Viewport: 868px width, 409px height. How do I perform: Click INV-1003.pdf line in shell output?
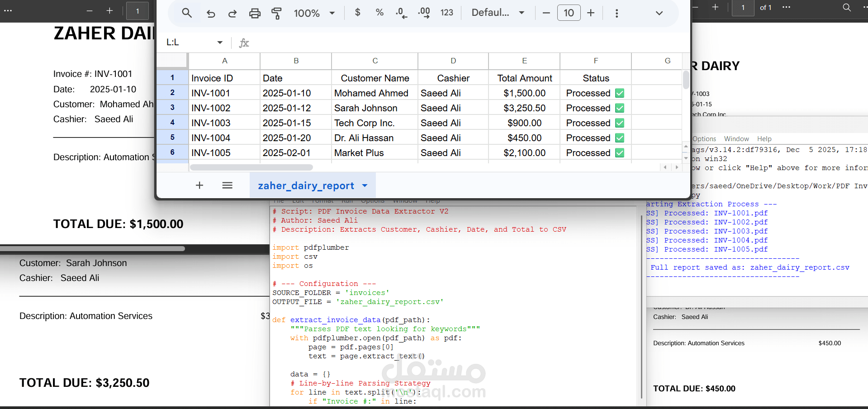pos(707,231)
